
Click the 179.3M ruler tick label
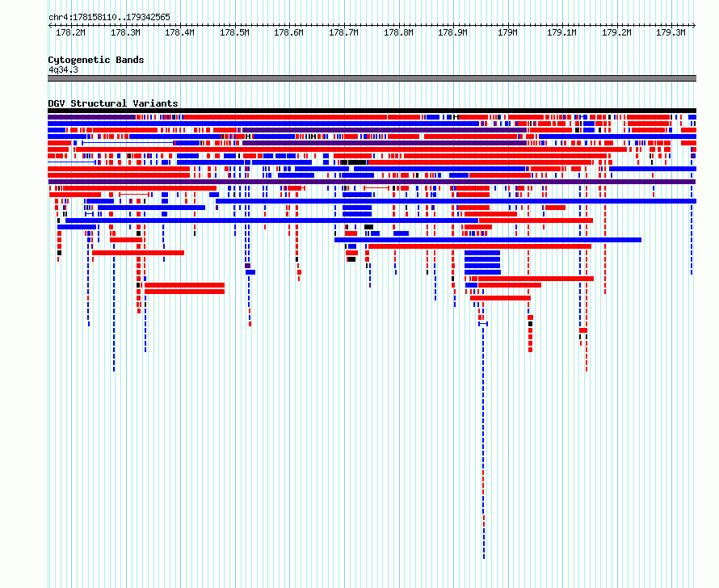(x=671, y=32)
